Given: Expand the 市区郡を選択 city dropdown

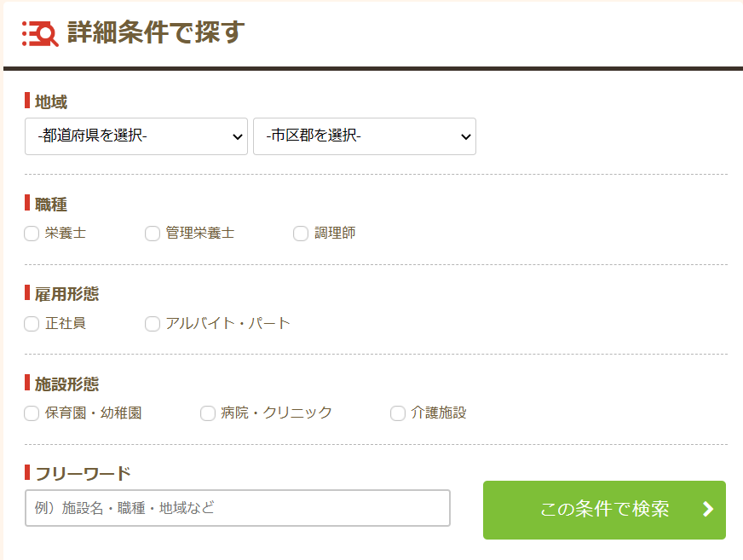Looking at the screenshot, I should coord(365,136).
